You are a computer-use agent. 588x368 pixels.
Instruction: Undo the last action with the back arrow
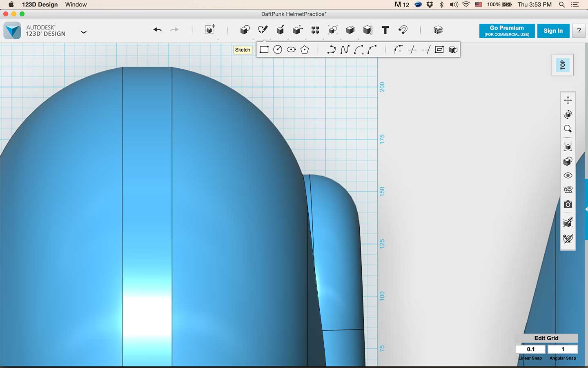point(157,30)
